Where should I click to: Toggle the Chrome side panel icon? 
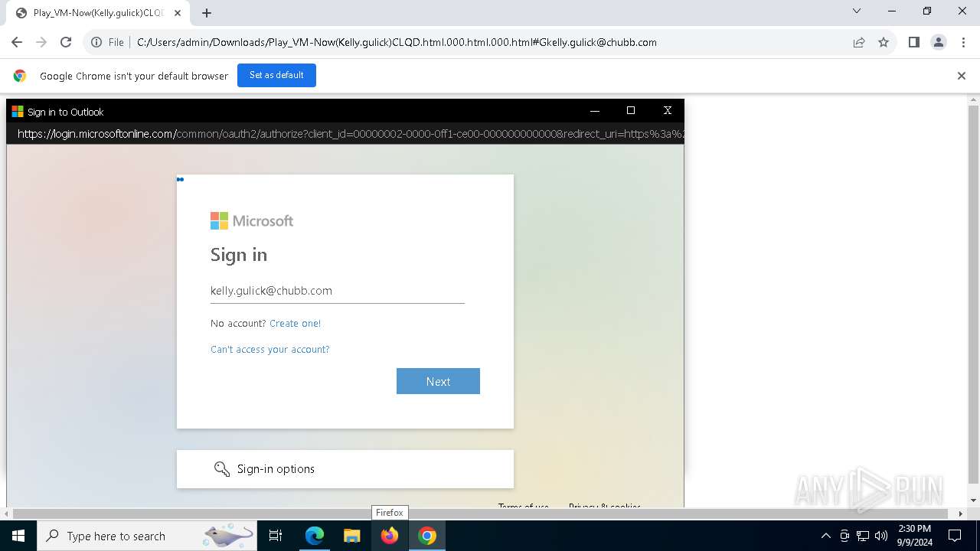pyautogui.click(x=913, y=42)
